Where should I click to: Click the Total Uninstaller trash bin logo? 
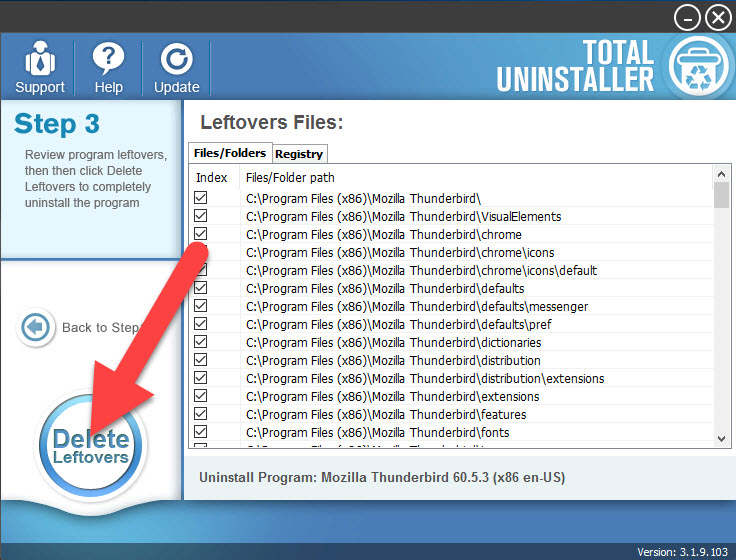[698, 67]
